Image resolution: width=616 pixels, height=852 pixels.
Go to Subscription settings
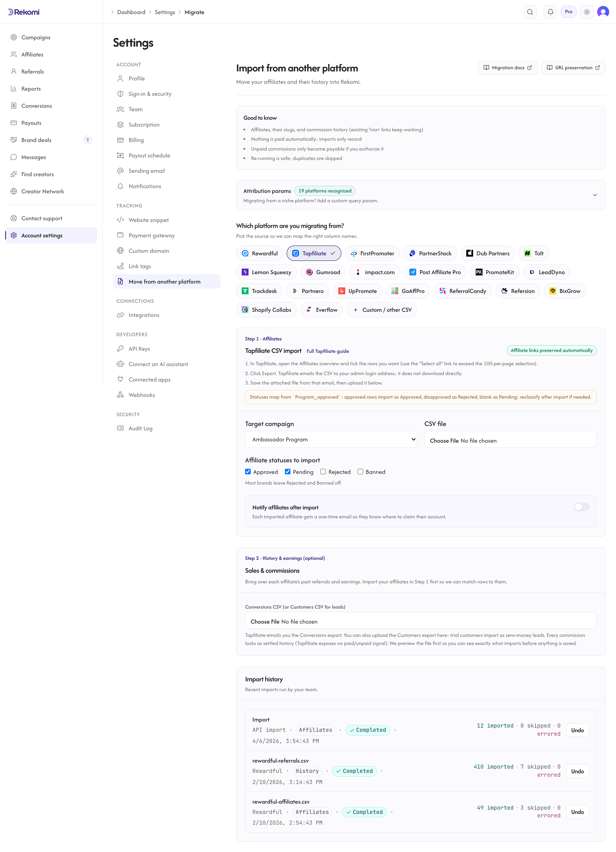click(167, 124)
